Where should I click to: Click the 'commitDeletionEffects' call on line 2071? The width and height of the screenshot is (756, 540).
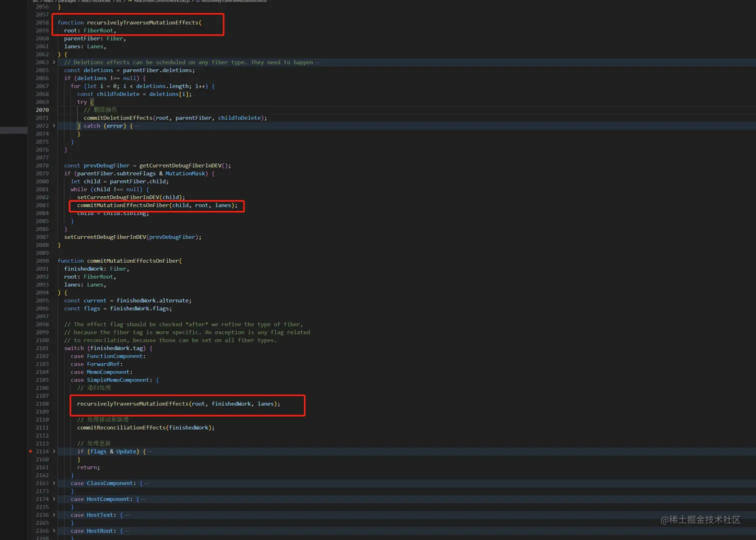coord(118,118)
